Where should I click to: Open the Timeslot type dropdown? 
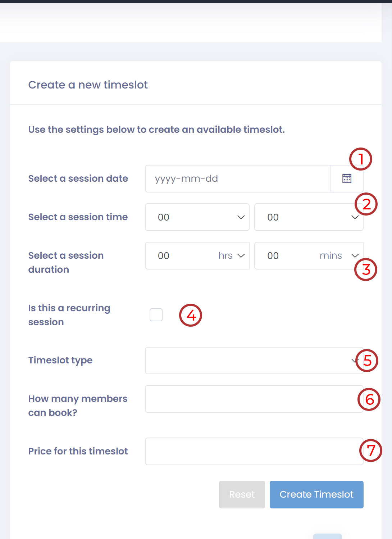248,361
